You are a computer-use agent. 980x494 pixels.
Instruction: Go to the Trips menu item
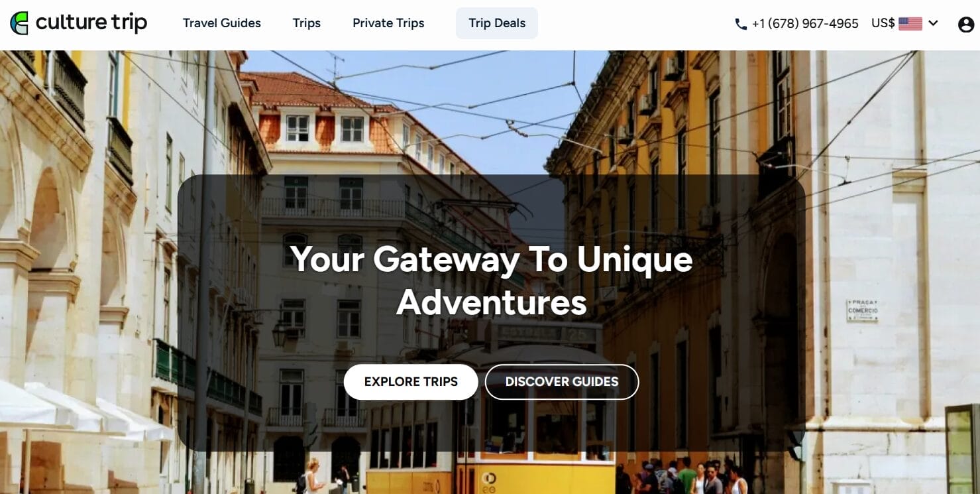point(307,23)
